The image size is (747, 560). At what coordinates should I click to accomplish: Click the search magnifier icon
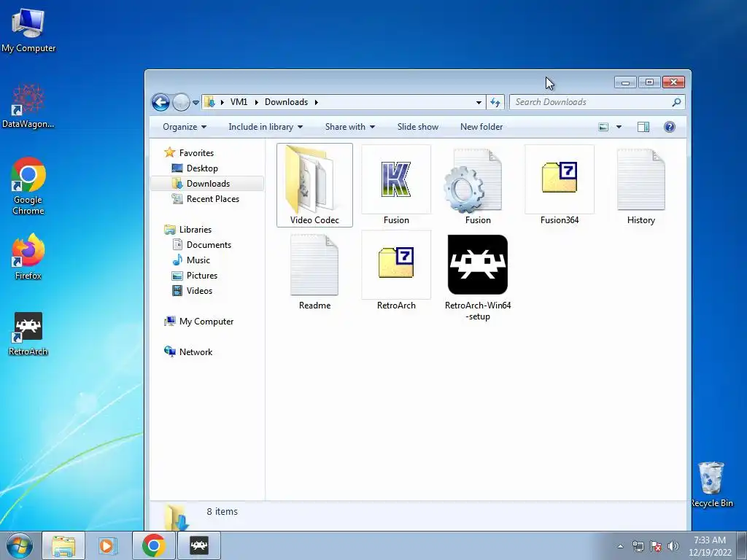pos(676,102)
